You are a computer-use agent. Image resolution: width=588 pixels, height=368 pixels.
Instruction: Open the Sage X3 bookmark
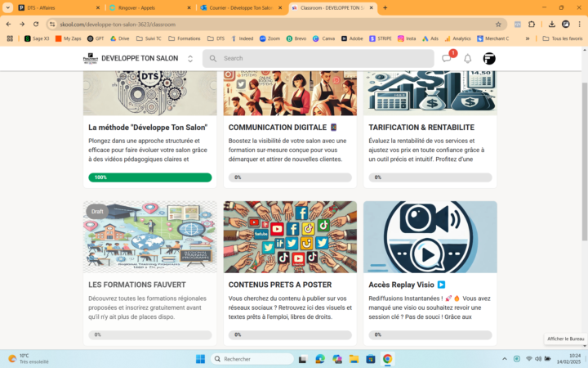[37, 38]
